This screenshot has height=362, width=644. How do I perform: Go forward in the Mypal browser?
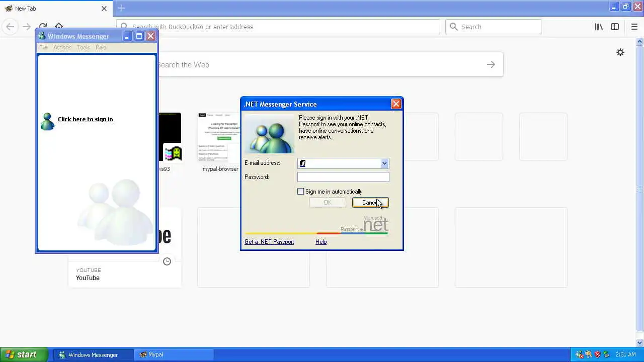tap(27, 27)
